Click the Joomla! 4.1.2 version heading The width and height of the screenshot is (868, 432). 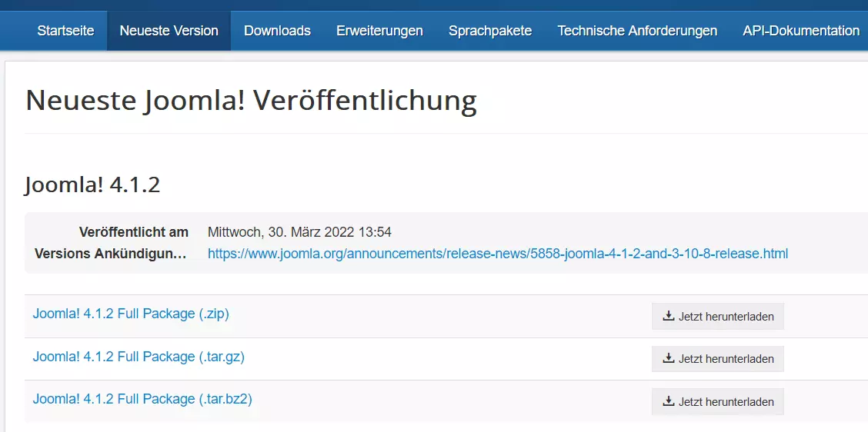click(92, 185)
